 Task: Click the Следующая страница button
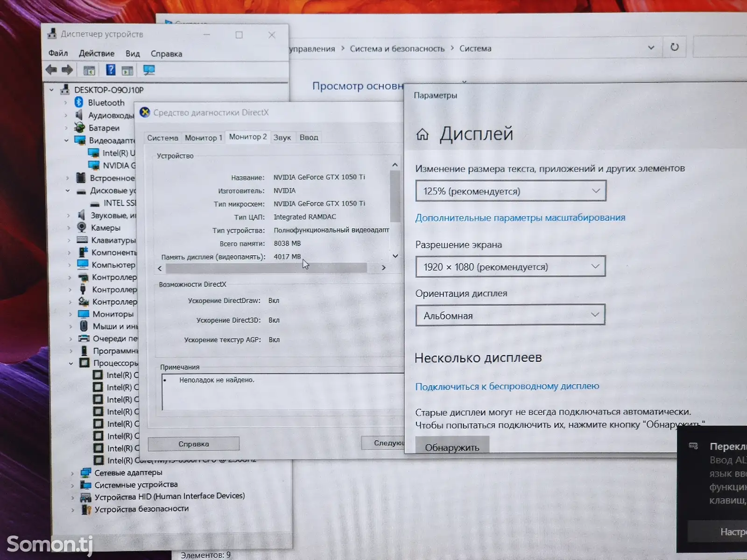click(x=383, y=442)
